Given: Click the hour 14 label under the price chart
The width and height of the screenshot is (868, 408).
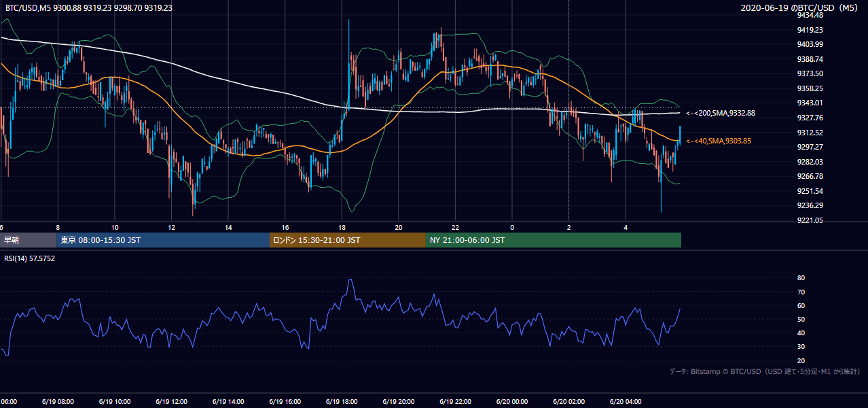Looking at the screenshot, I should tap(228, 227).
